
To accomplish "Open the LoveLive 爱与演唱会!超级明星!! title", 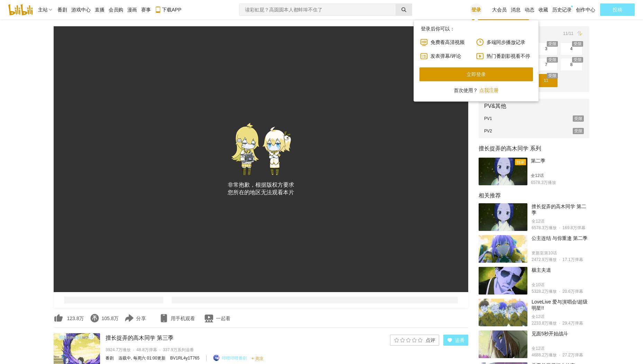I will (x=560, y=305).
